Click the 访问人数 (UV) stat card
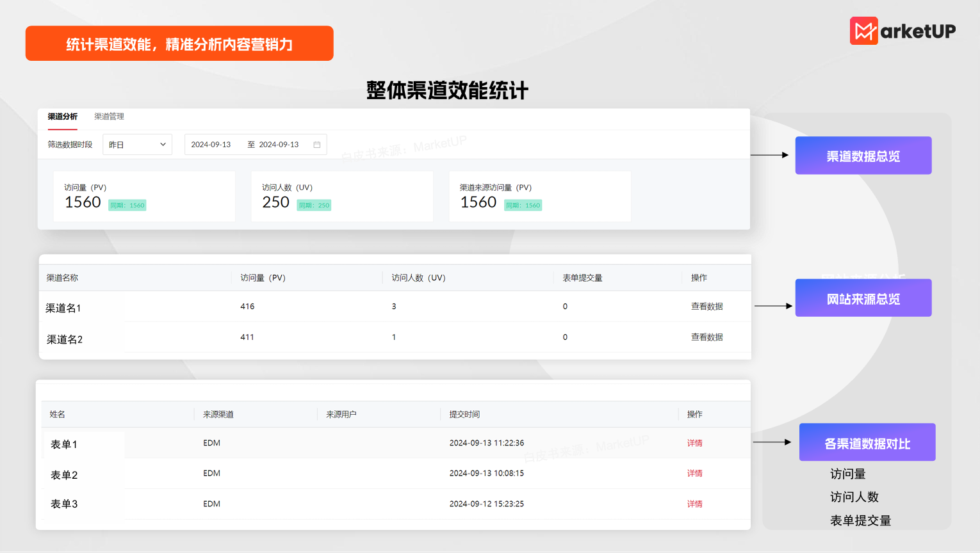Viewport: 980px width, 553px height. (341, 196)
